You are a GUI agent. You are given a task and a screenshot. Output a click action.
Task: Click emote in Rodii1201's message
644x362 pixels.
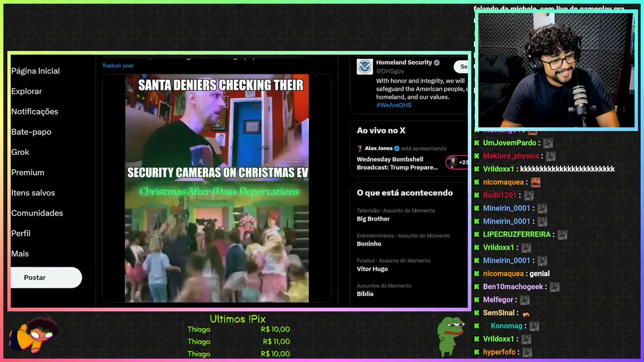click(x=529, y=195)
